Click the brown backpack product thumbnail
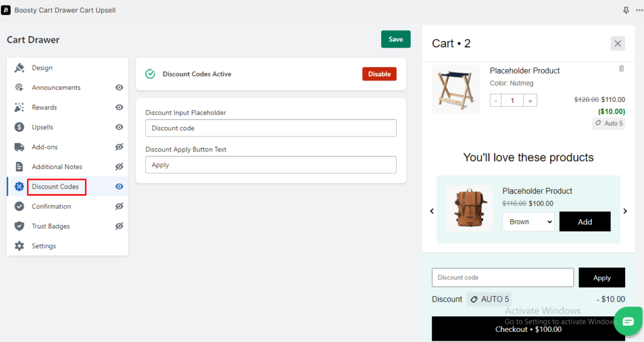The width and height of the screenshot is (644, 342). [469, 208]
